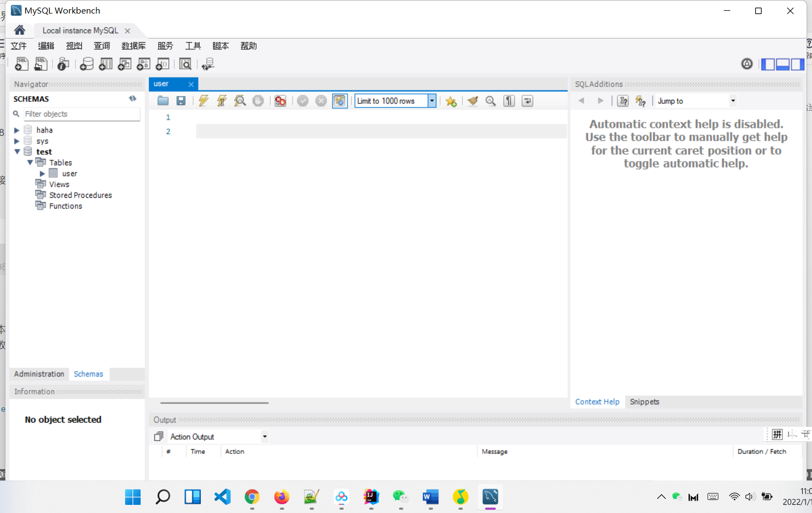
Task: Collapse the Tables node
Action: click(30, 163)
